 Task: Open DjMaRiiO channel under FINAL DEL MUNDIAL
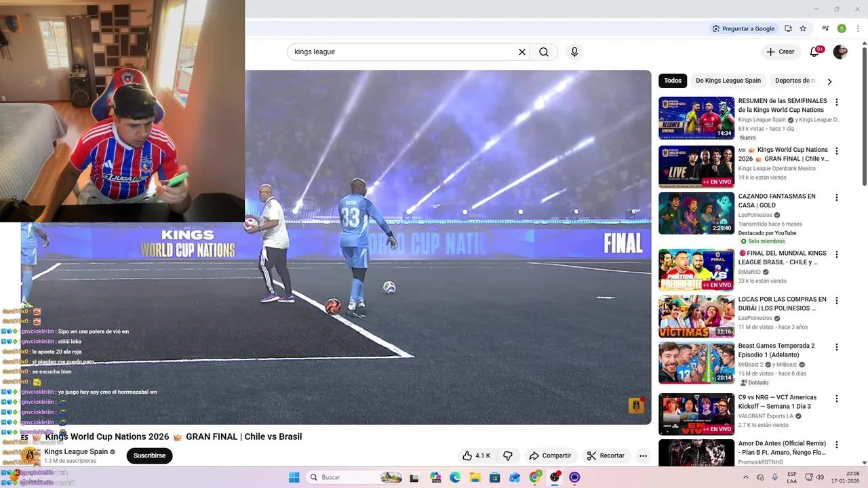(749, 272)
